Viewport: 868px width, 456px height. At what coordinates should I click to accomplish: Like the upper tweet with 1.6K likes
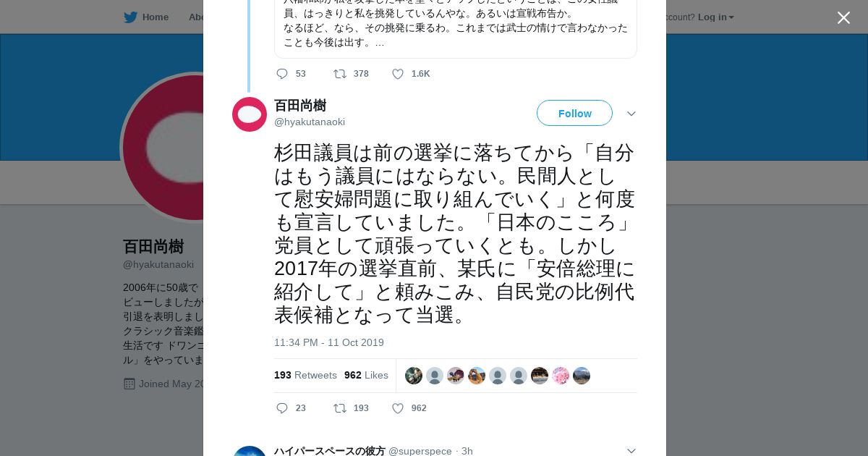click(398, 74)
